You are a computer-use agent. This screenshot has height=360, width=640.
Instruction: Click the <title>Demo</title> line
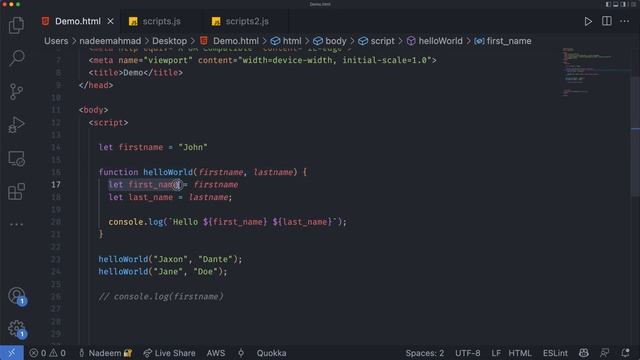click(x=136, y=73)
